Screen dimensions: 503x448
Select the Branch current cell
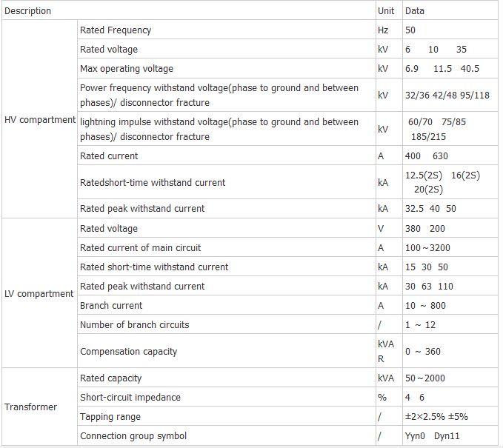click(x=111, y=306)
